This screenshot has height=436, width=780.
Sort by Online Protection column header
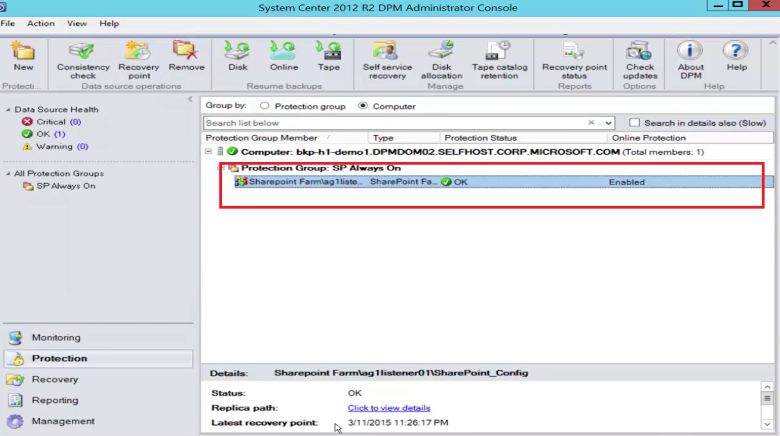click(x=691, y=138)
